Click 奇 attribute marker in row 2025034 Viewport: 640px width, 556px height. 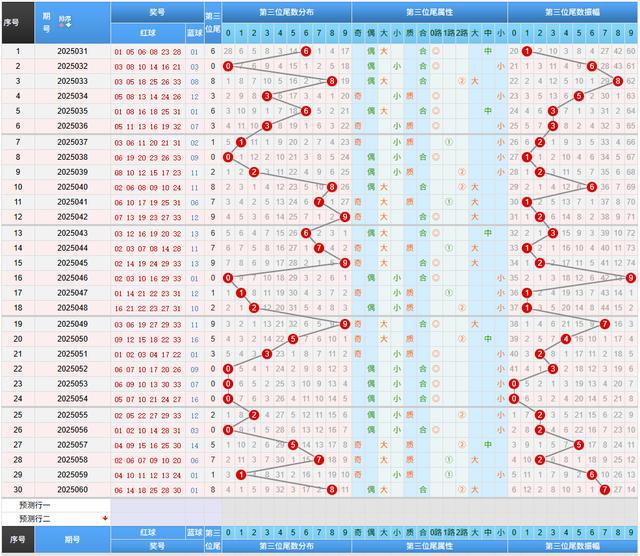[x=358, y=96]
